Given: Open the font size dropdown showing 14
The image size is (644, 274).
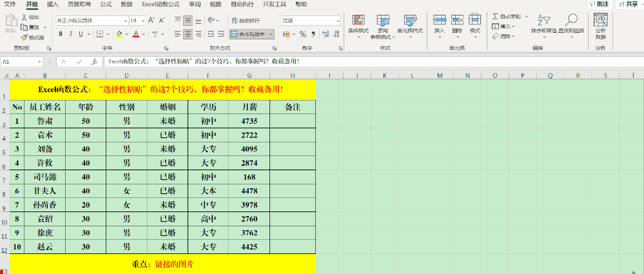Looking at the screenshot, I should click(143, 21).
